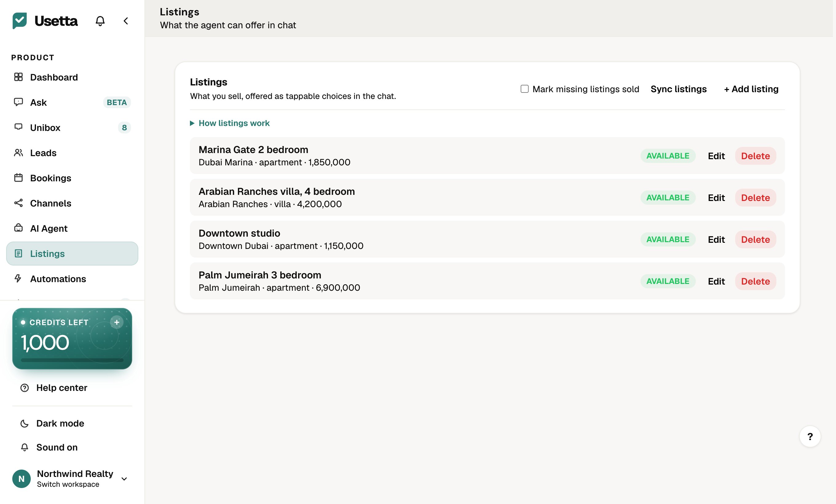Image resolution: width=836 pixels, height=504 pixels.
Task: Edit Palm Jumeirah 3 bedroom listing
Action: [x=716, y=281]
